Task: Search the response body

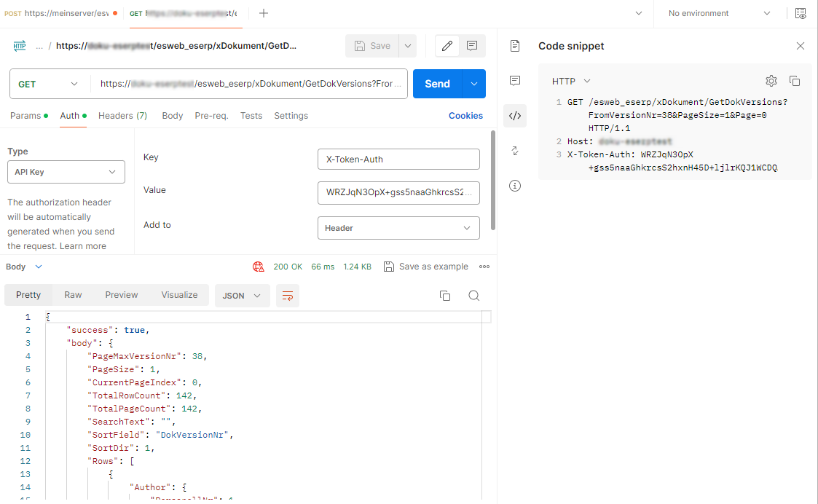Action: click(473, 295)
